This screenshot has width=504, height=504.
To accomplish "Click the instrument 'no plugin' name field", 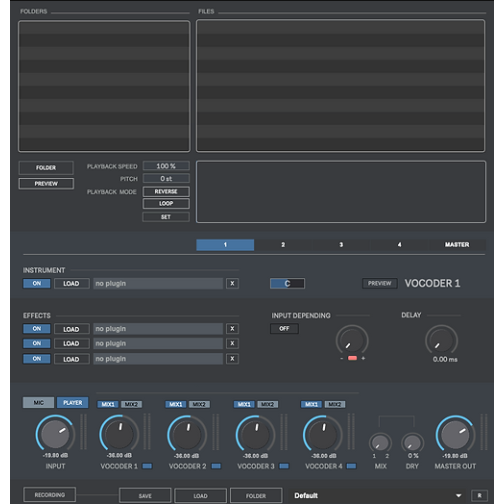I will (158, 283).
